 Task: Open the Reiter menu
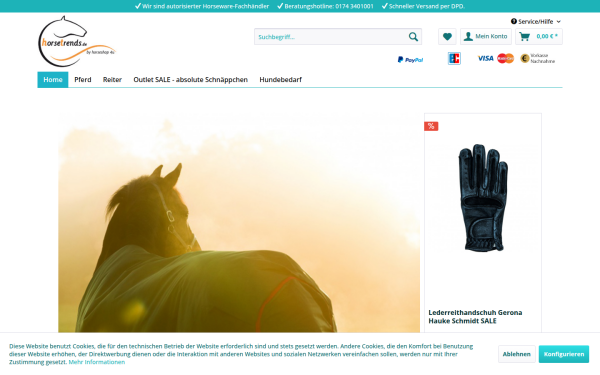coord(112,80)
